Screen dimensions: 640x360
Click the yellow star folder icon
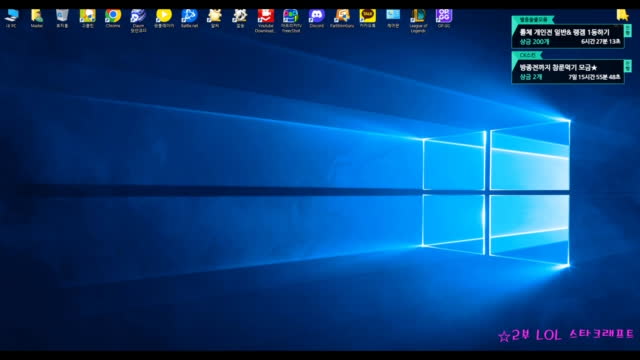tap(622, 15)
